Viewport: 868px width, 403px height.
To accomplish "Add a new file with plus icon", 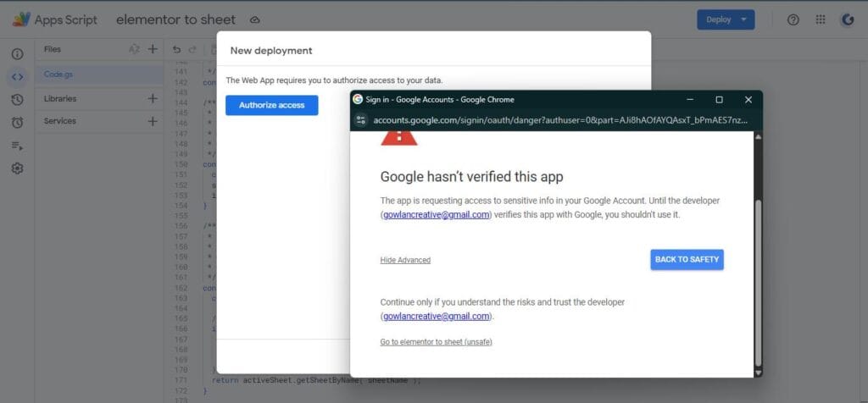I will (x=153, y=50).
